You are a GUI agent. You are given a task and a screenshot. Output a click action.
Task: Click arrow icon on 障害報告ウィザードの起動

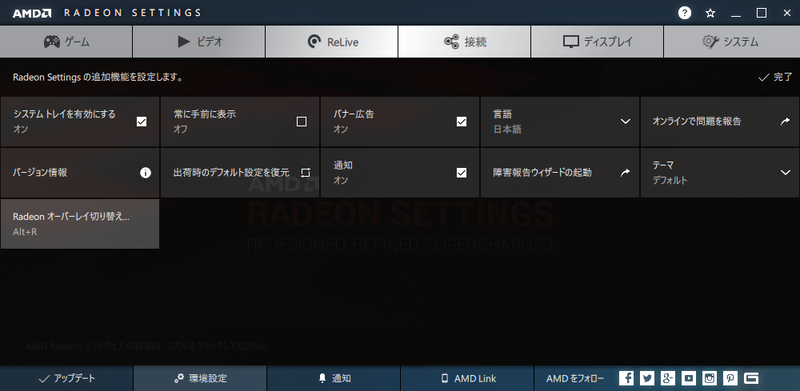(x=625, y=173)
